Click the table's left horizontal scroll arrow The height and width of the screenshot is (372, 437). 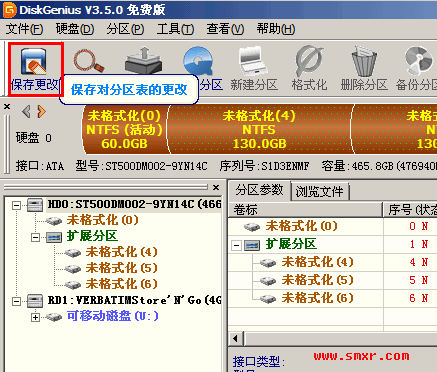point(236,339)
